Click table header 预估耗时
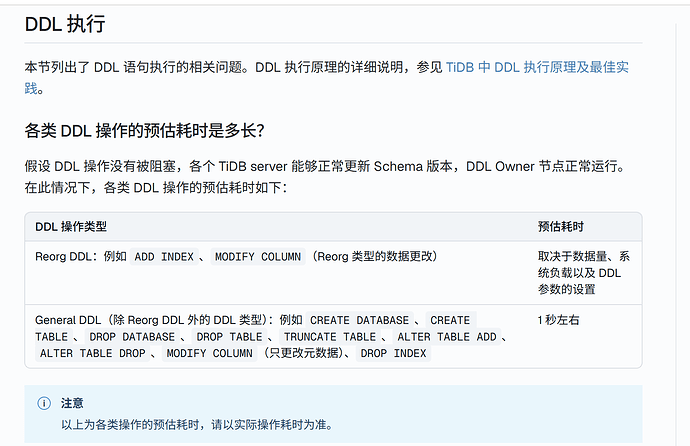The height and width of the screenshot is (446, 690). point(561,227)
